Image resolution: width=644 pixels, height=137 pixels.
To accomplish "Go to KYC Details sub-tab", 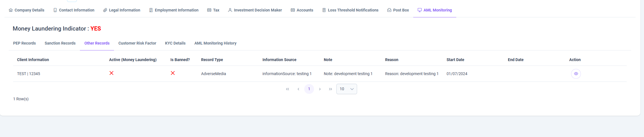I will click(x=175, y=43).
